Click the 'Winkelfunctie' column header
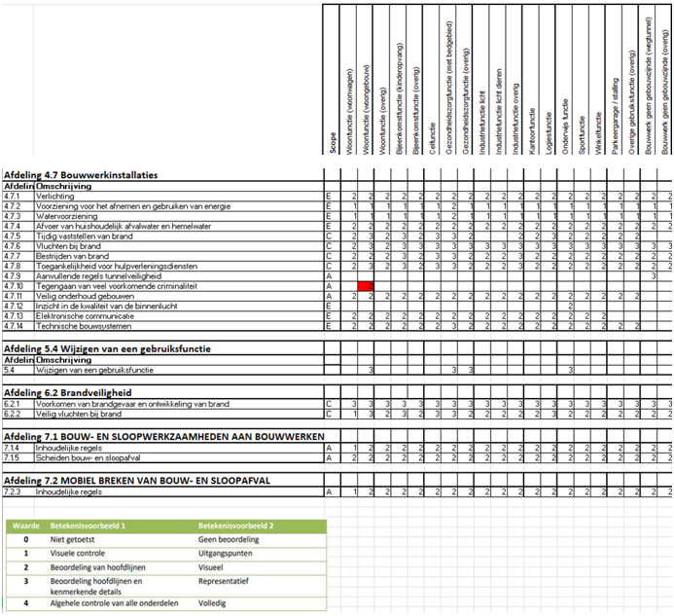This screenshot has width=674, height=616. point(599,123)
